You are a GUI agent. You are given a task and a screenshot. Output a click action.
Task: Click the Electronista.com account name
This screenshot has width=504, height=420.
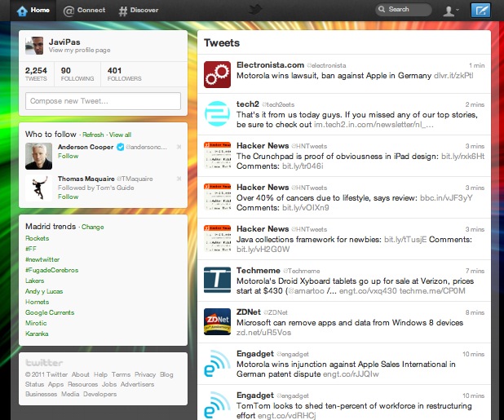(x=270, y=65)
